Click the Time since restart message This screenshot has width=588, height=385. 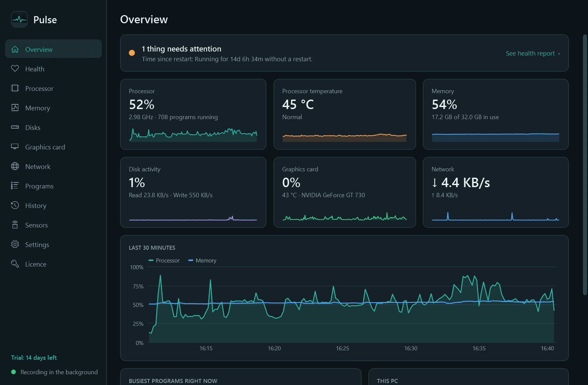pos(227,59)
